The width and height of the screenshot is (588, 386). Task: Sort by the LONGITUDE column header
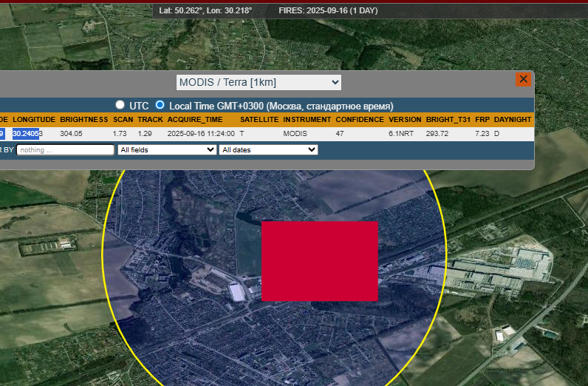coord(34,119)
